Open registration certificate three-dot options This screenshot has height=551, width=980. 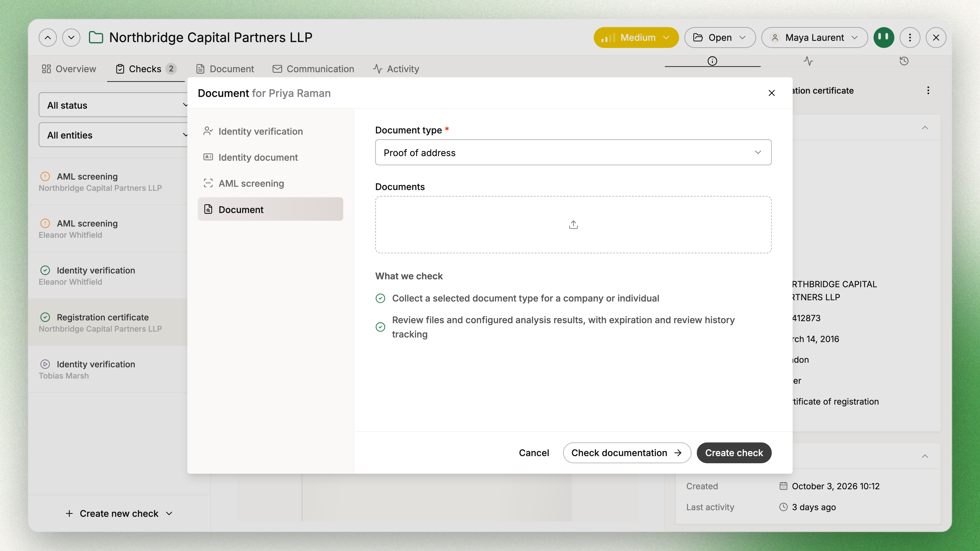point(928,91)
